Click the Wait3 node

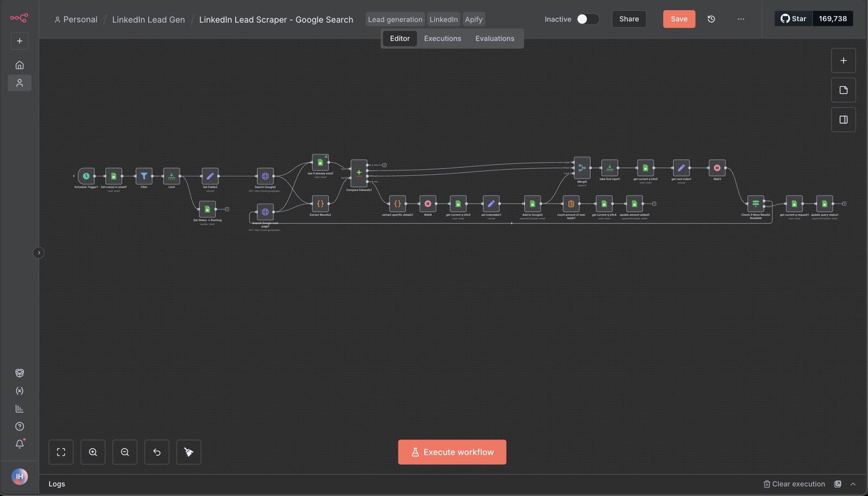click(717, 168)
